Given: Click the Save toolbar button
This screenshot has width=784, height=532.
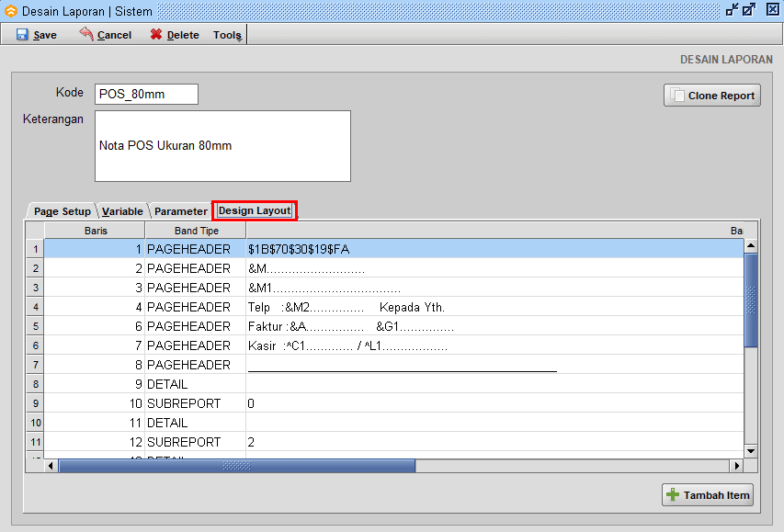Looking at the screenshot, I should click(x=37, y=35).
